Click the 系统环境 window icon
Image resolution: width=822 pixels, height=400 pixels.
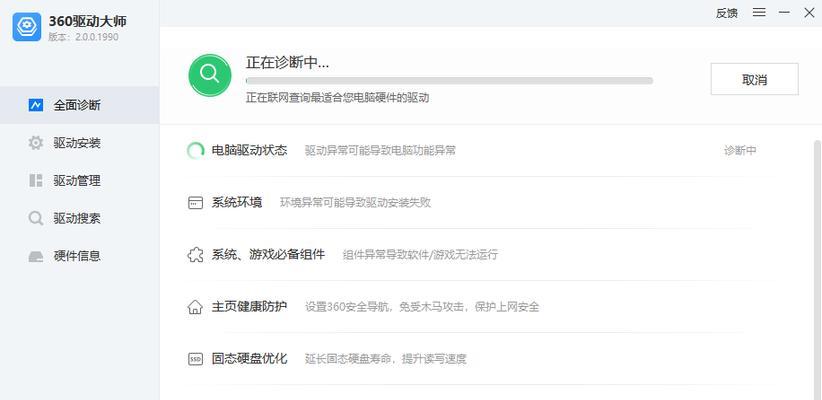coord(195,203)
